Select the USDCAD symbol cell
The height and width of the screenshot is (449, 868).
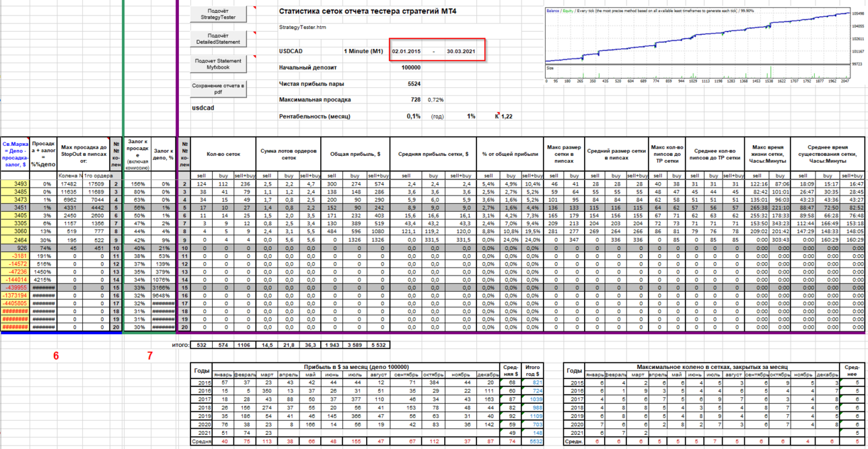[291, 52]
